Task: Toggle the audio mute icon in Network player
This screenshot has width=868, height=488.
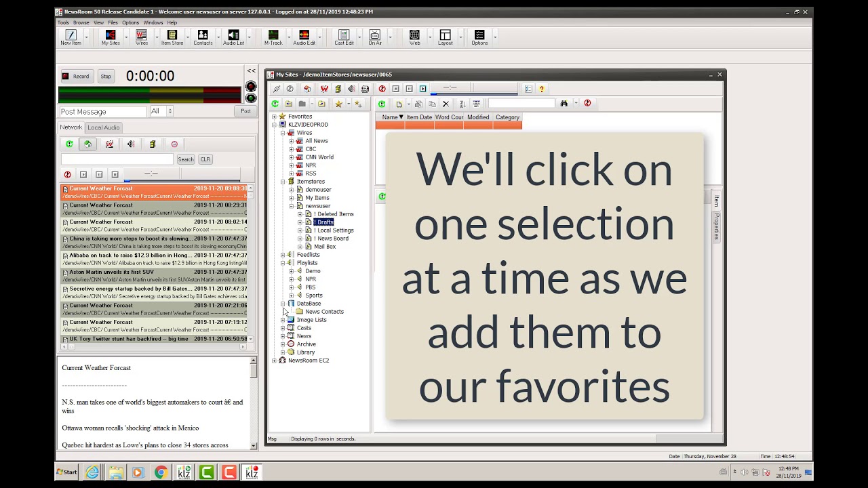Action: tap(67, 174)
